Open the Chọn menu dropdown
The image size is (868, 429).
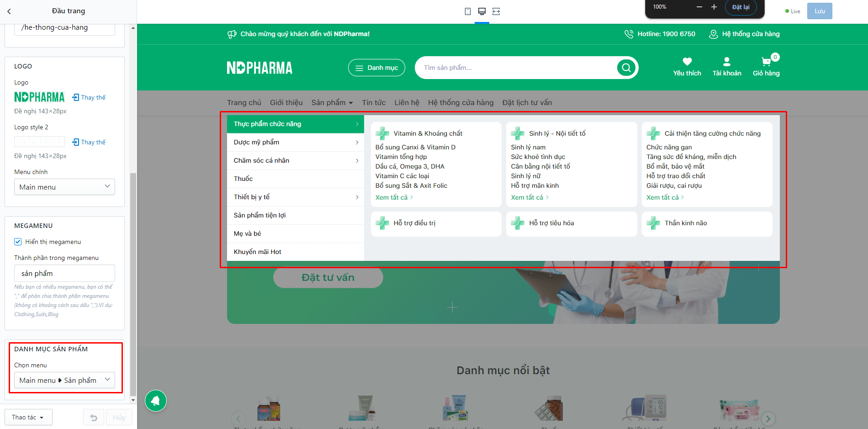[64, 380]
